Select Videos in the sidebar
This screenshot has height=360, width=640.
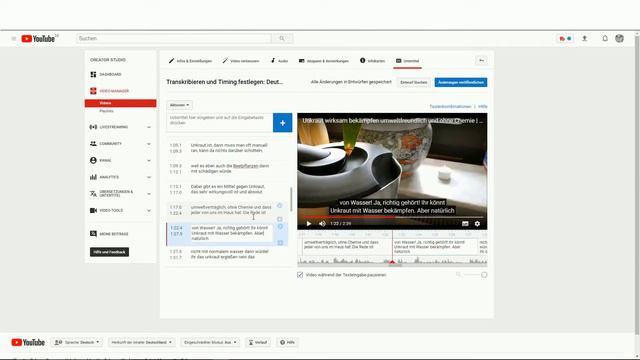[x=120, y=103]
